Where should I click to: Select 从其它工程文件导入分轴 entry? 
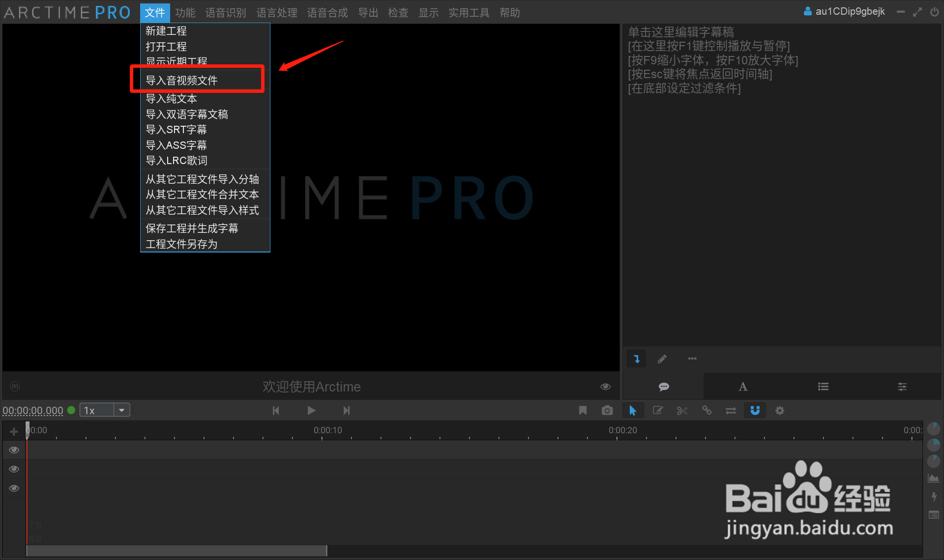click(x=205, y=179)
